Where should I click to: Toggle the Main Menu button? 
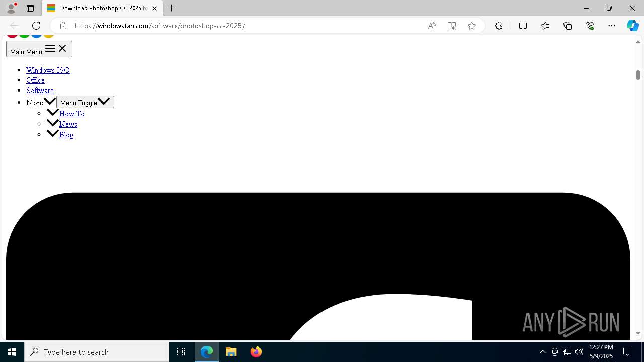pos(39,49)
